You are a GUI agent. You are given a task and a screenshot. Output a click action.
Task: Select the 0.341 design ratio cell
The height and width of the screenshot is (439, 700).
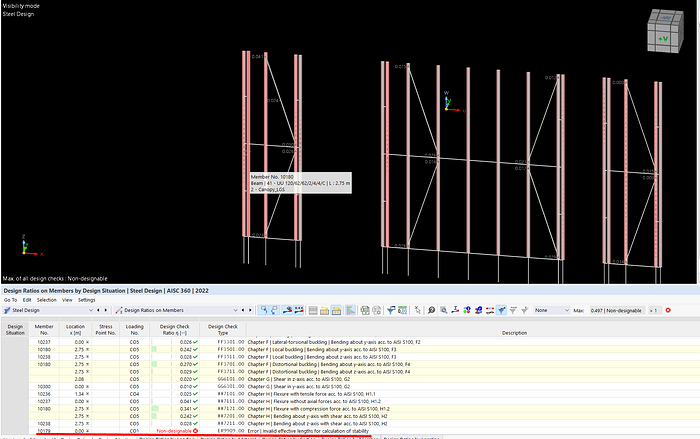pyautogui.click(x=175, y=409)
